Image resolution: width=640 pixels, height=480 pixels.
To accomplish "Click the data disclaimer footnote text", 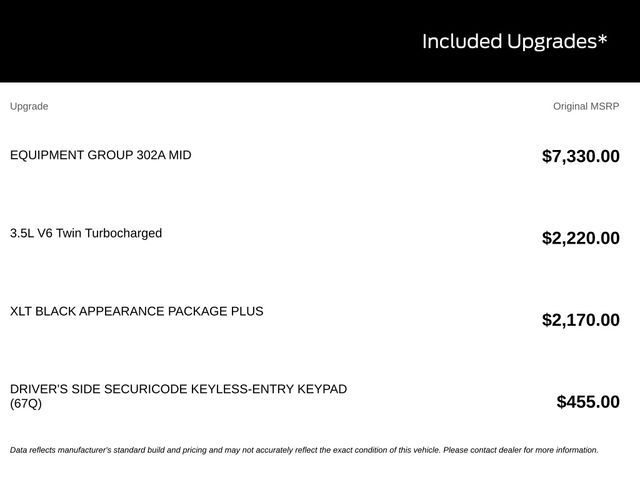I will click(304, 450).
